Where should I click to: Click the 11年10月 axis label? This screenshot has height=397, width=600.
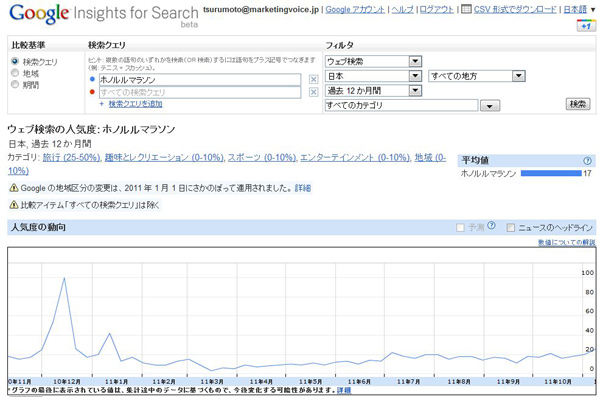click(558, 382)
